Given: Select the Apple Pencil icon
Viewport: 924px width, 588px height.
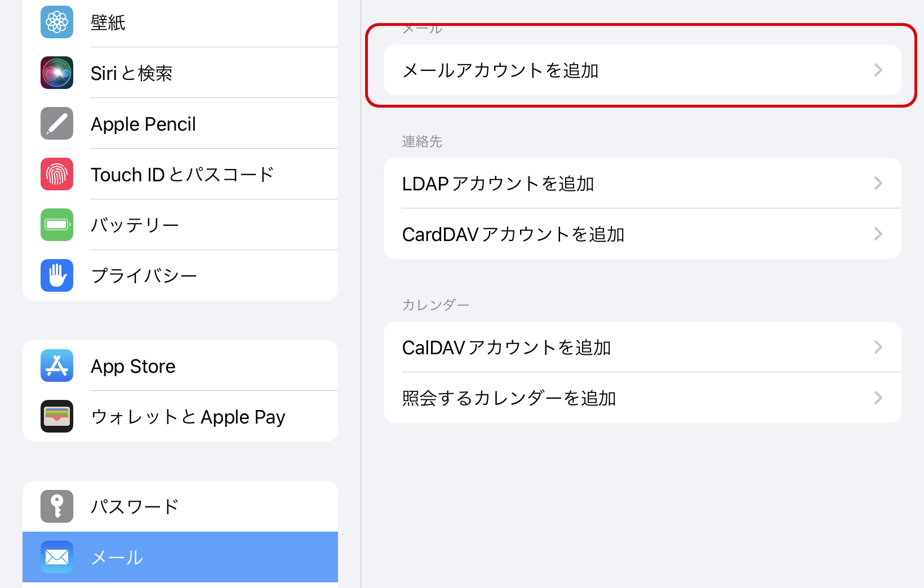Looking at the screenshot, I should pyautogui.click(x=57, y=123).
